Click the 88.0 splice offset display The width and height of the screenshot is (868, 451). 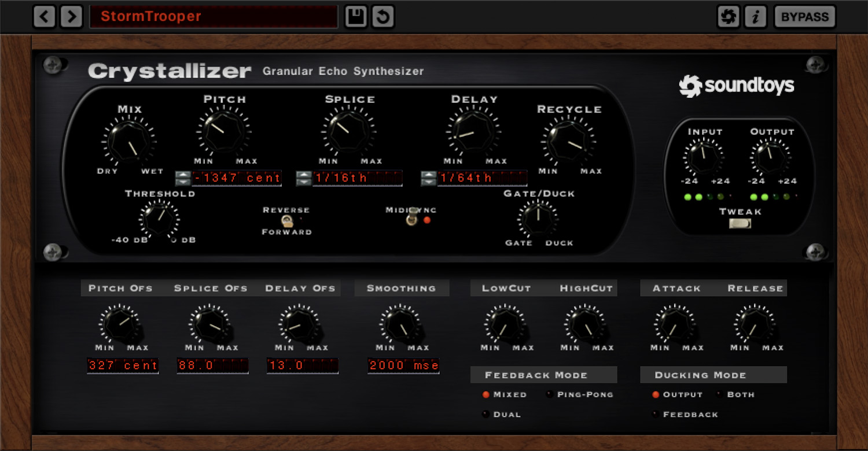[212, 365]
